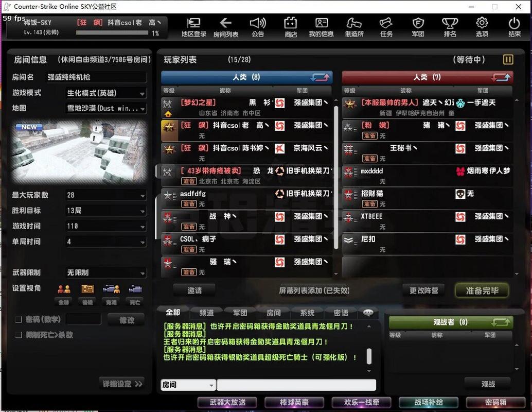532x412 pixels.
Task: Open the 军团 (Clan) trophy-style icon
Action: (417, 28)
